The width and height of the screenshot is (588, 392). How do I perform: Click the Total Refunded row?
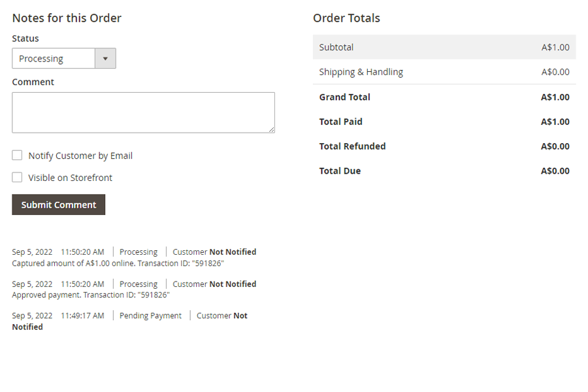(444, 146)
